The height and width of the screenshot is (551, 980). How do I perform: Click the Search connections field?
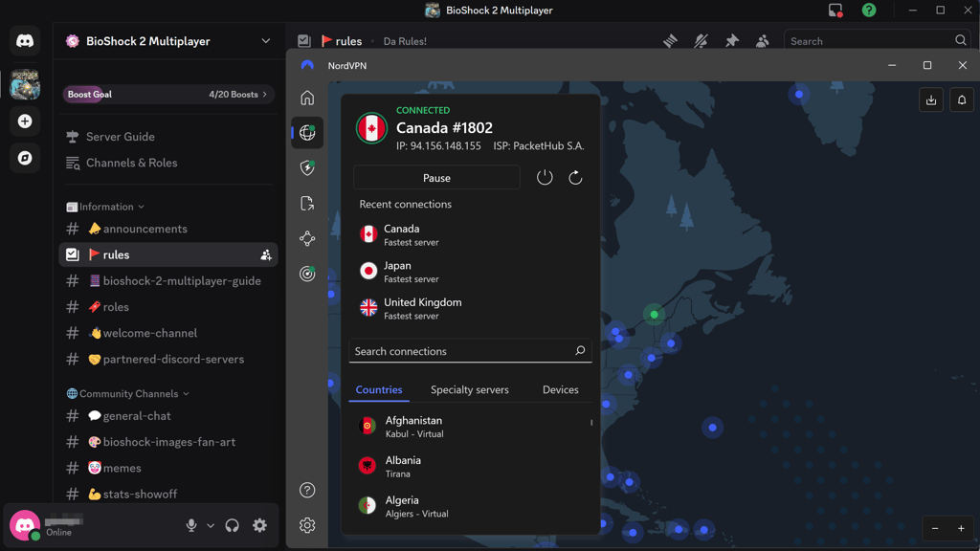tap(470, 350)
